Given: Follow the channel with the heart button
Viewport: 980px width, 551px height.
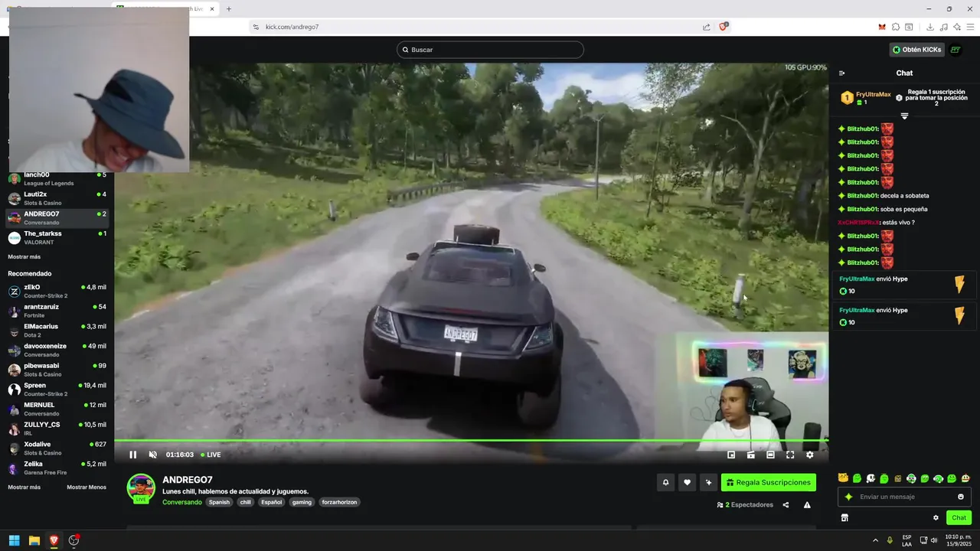Looking at the screenshot, I should pyautogui.click(x=688, y=482).
